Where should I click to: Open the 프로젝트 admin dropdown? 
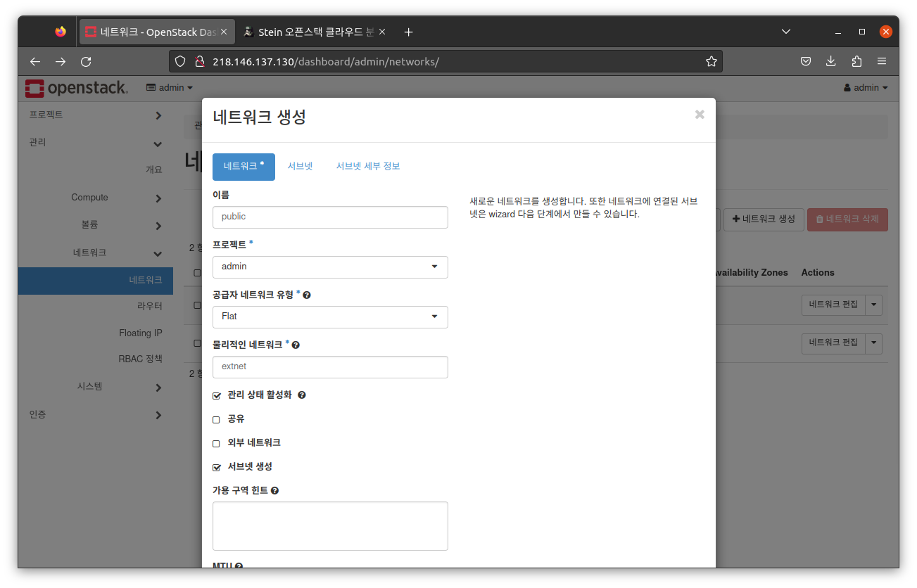coord(330,267)
